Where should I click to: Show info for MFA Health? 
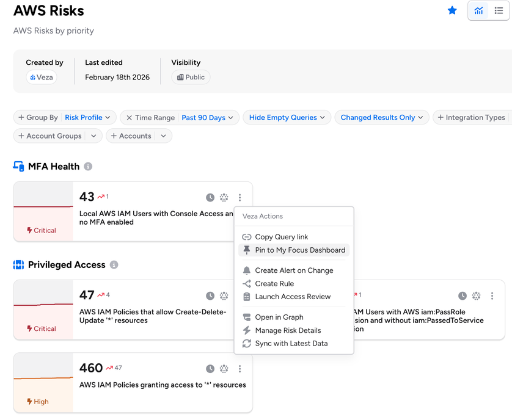click(88, 167)
